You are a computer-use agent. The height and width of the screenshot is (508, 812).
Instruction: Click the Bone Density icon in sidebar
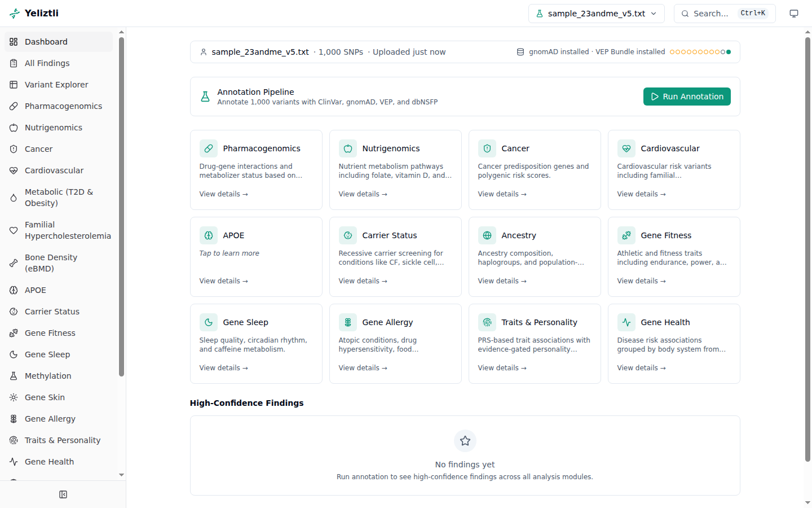click(14, 263)
